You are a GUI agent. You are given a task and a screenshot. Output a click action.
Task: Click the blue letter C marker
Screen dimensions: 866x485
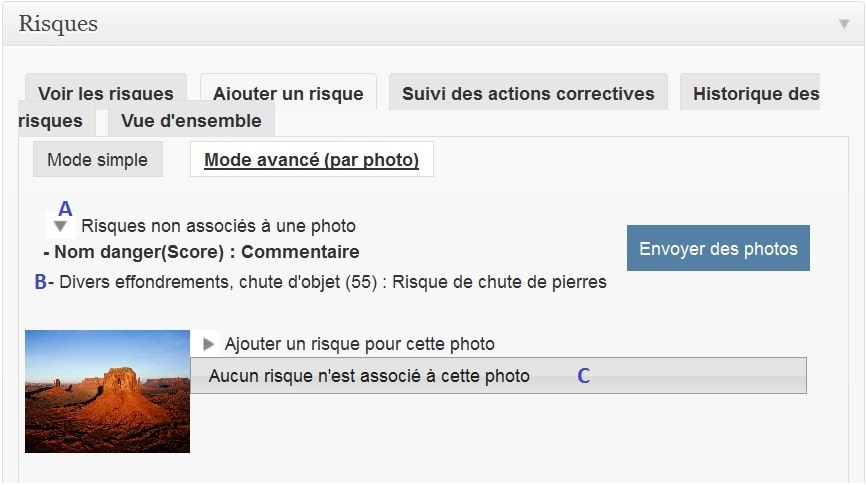(x=584, y=376)
